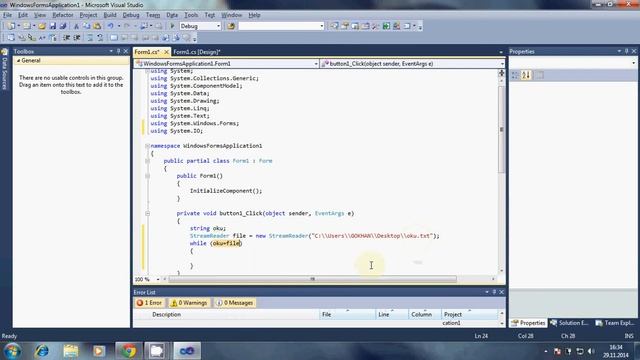Collapse the namespace WindowsFormsApplication1 region
The width and height of the screenshot is (640, 360).
click(x=147, y=146)
